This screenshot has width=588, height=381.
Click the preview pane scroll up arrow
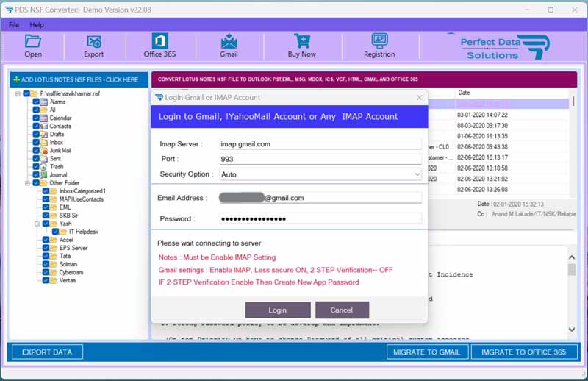[572, 257]
